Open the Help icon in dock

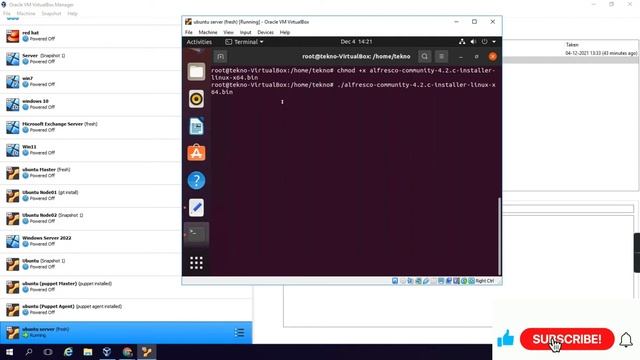pyautogui.click(x=196, y=180)
